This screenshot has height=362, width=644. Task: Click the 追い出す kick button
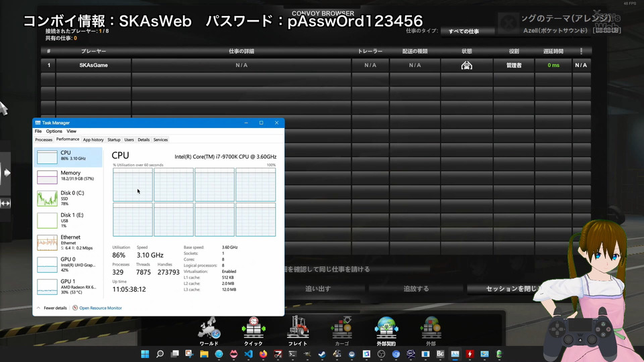318,288
